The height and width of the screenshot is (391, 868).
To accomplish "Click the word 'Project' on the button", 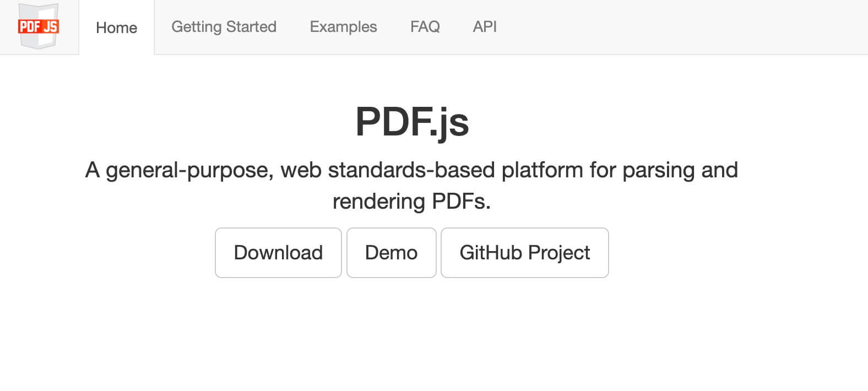I will (559, 253).
